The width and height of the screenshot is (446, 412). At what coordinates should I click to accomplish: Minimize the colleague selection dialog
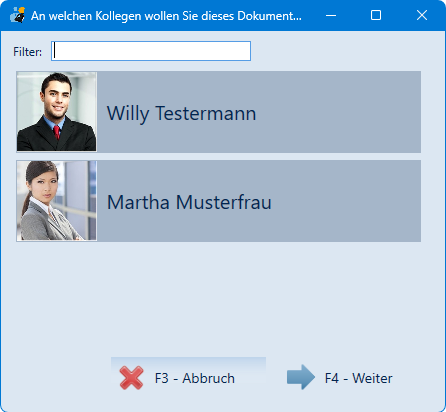pos(331,15)
